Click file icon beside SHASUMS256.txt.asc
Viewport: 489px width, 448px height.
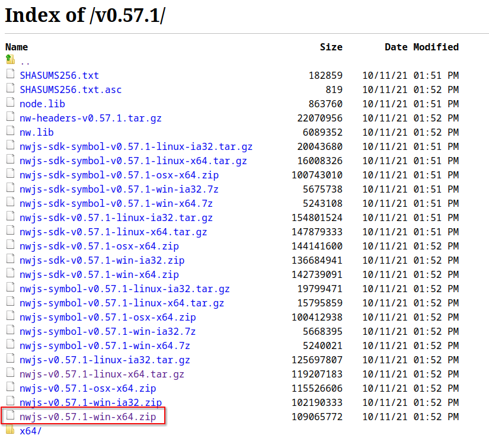(10, 88)
